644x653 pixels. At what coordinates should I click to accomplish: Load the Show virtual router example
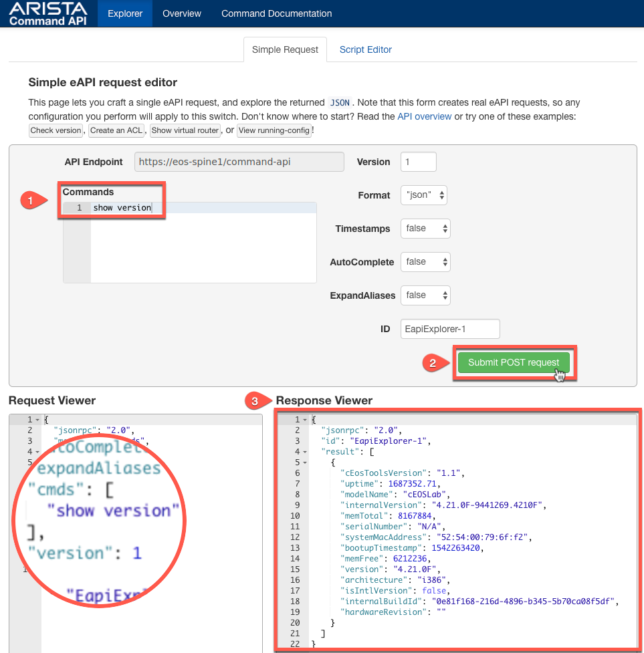click(x=185, y=130)
